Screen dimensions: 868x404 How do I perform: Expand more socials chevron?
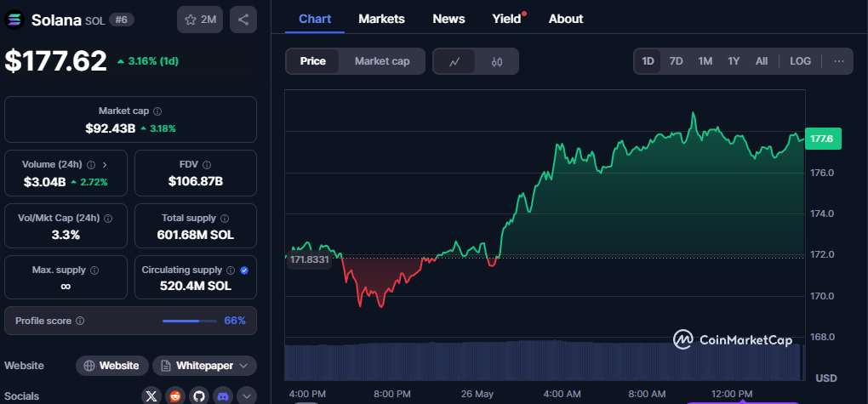tap(247, 396)
